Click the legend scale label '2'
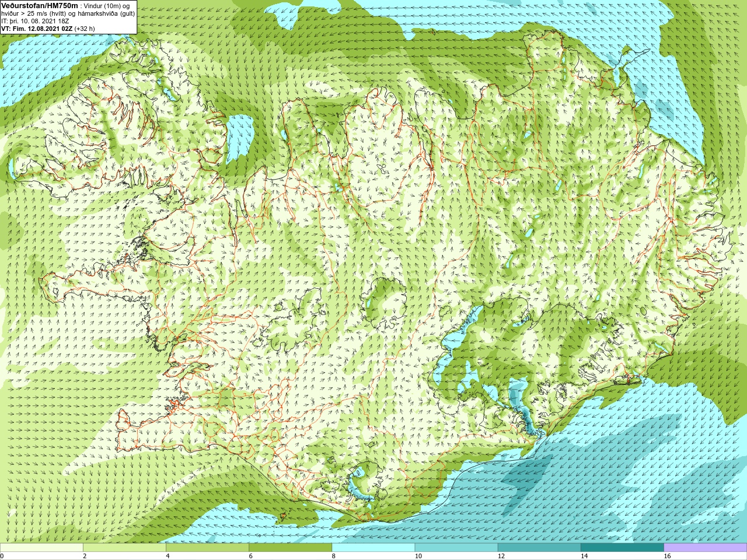Image resolution: width=747 pixels, height=560 pixels. tap(85, 556)
